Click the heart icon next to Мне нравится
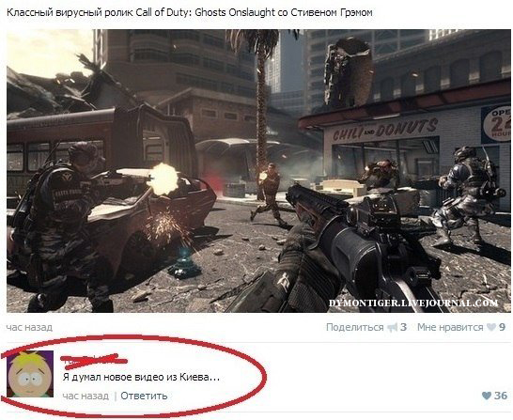The image size is (513, 420). pyautogui.click(x=491, y=327)
